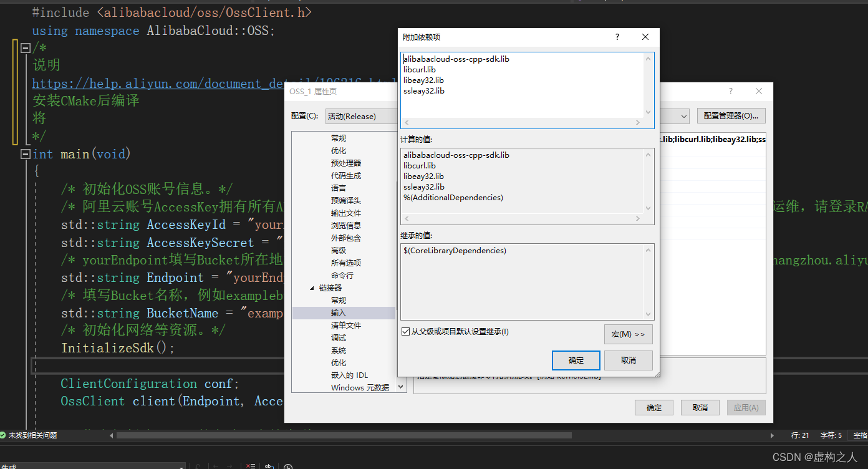Open the platform dropdown arrow beside 配置管理器
The height and width of the screenshot is (469, 868).
click(x=684, y=116)
